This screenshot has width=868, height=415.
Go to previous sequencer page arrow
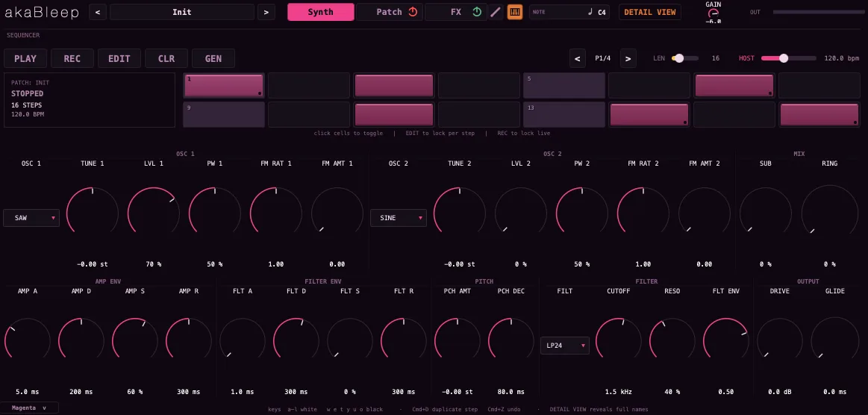point(578,58)
